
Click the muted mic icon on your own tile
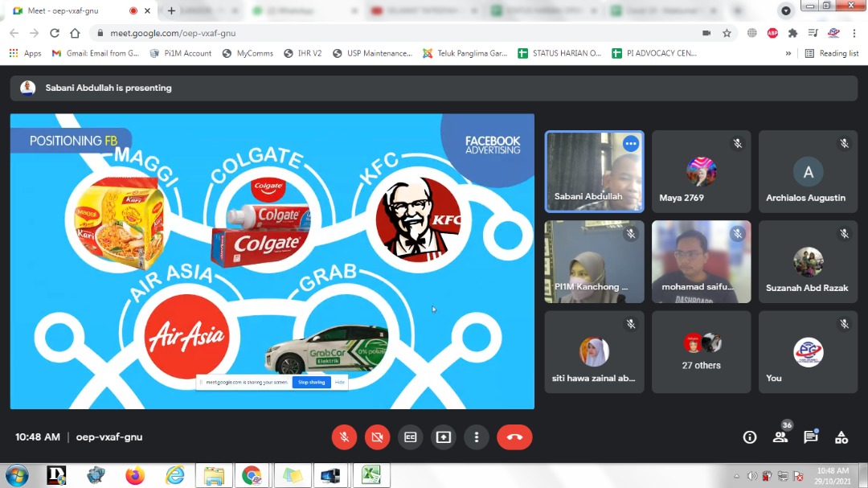point(844,324)
